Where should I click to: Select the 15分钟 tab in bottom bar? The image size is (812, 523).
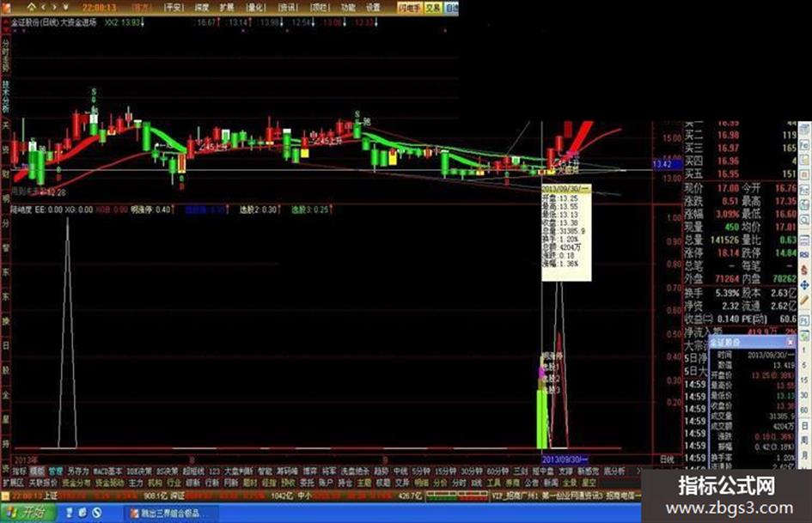click(x=445, y=471)
